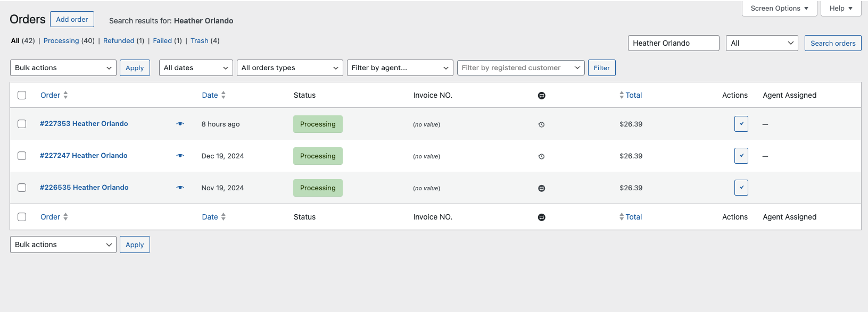Screen dimensions: 868x312
Task: Check the box for order #227247
Action: 22,156
